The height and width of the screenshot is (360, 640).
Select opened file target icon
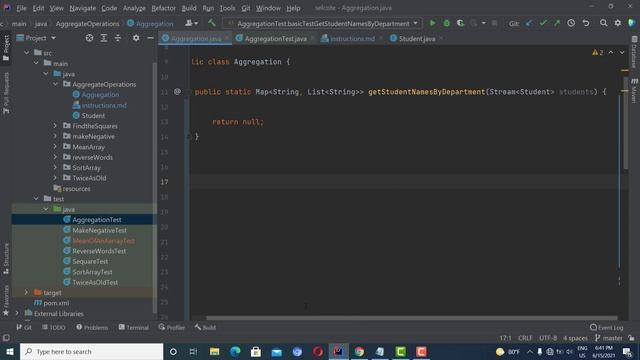click(89, 38)
